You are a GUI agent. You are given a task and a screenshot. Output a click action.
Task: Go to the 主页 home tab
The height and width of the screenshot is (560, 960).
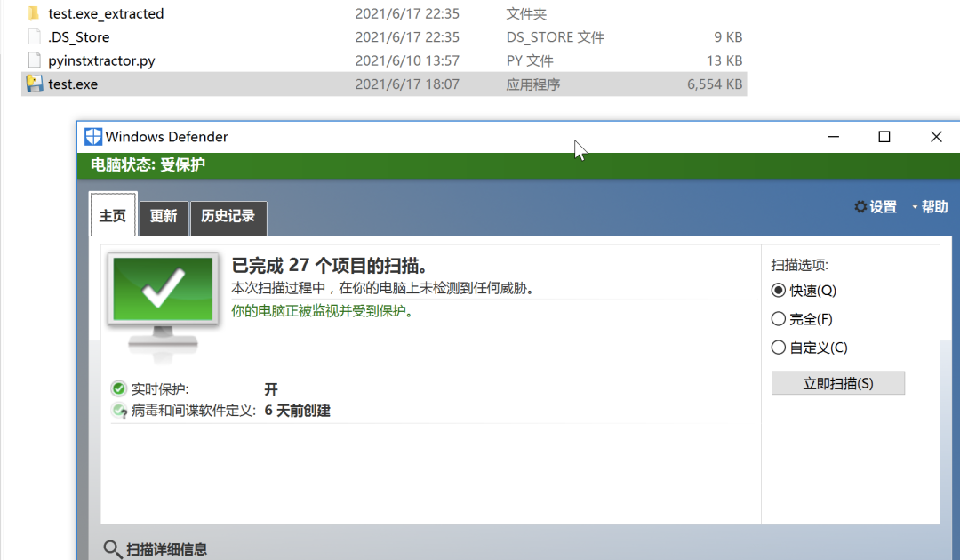[x=113, y=215]
